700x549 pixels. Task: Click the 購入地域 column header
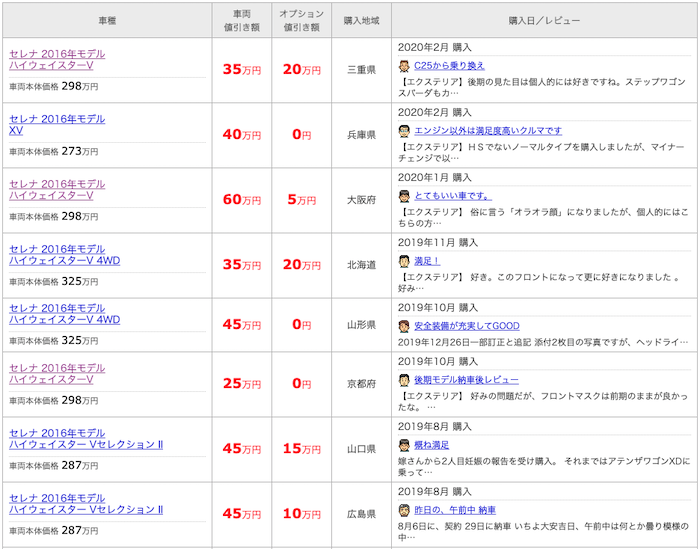[x=362, y=21]
